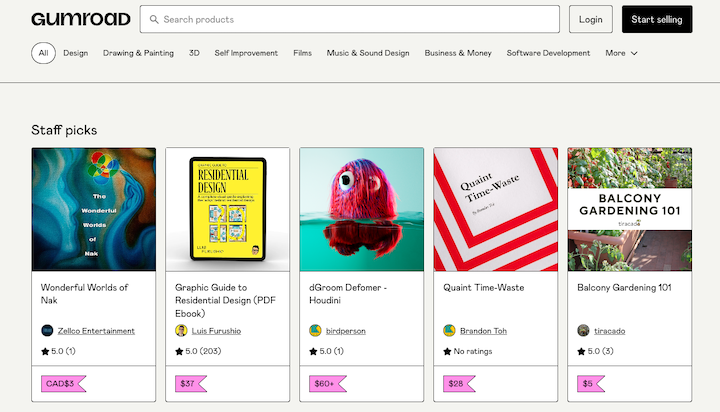Click the CAD$3 price tag
Image resolution: width=720 pixels, height=412 pixels.
pos(63,384)
